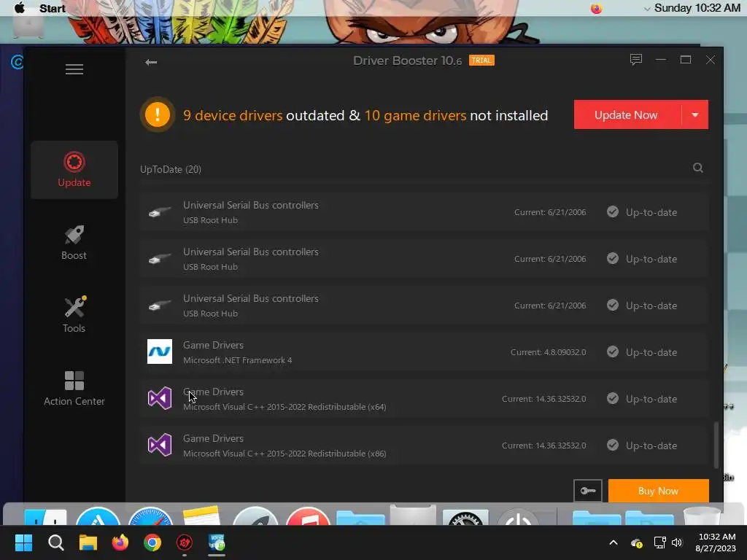
Task: Select 'Microsoft Visual C++ 2015-2022 Redistributable (x64)' text
Action: tap(285, 407)
